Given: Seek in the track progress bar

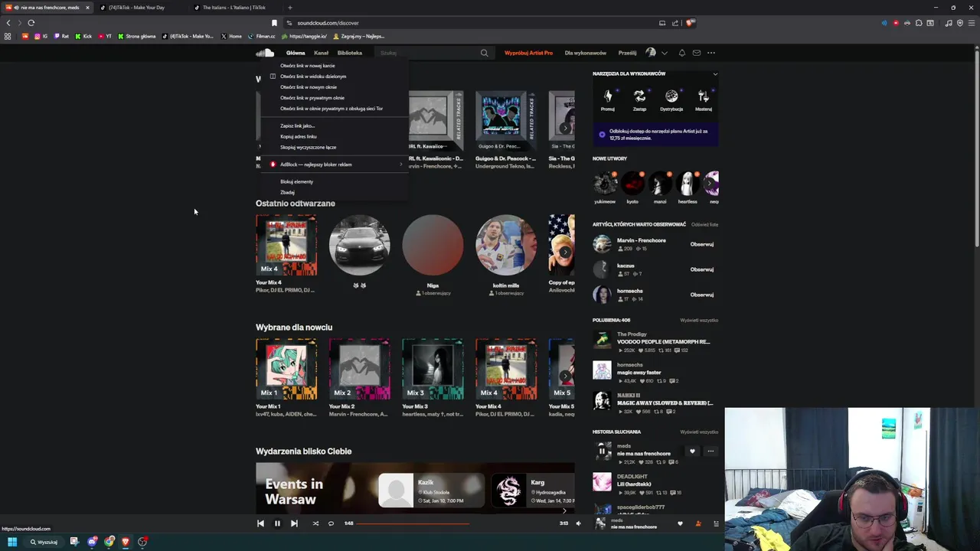Looking at the screenshot, I should coord(457,523).
